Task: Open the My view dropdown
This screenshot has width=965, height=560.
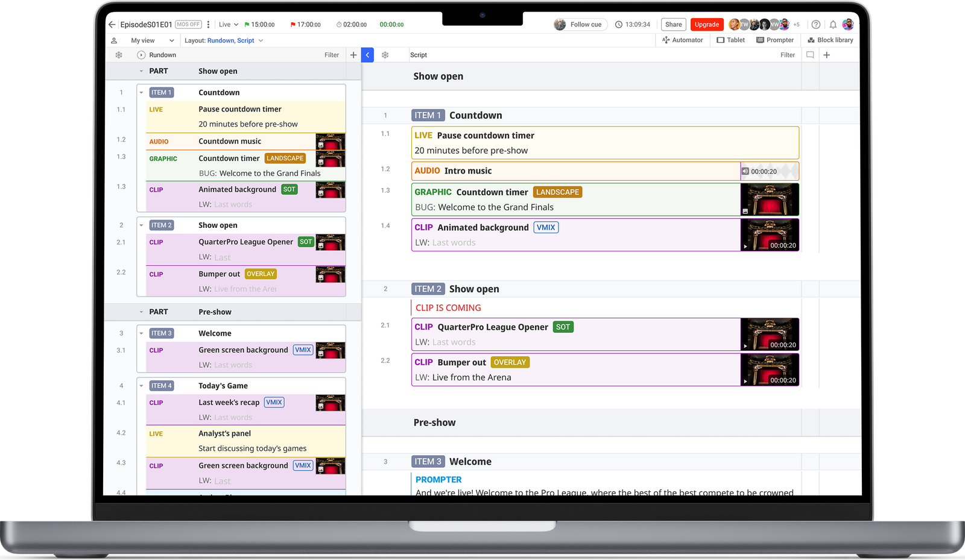Action: click(152, 40)
